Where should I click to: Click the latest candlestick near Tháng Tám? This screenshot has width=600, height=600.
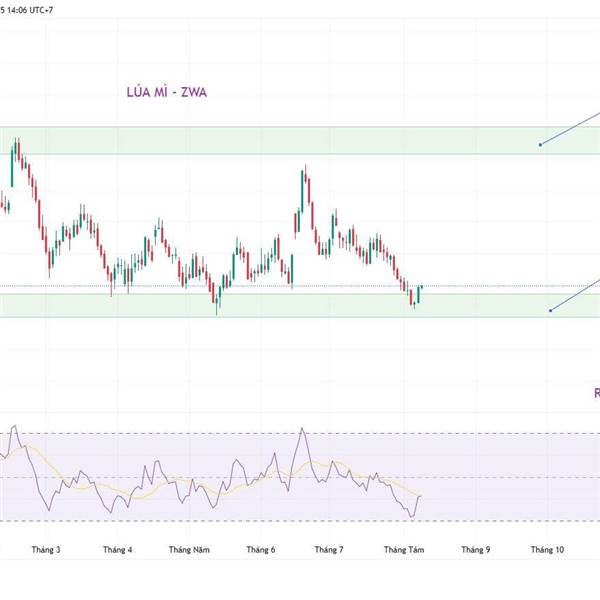pos(422,287)
